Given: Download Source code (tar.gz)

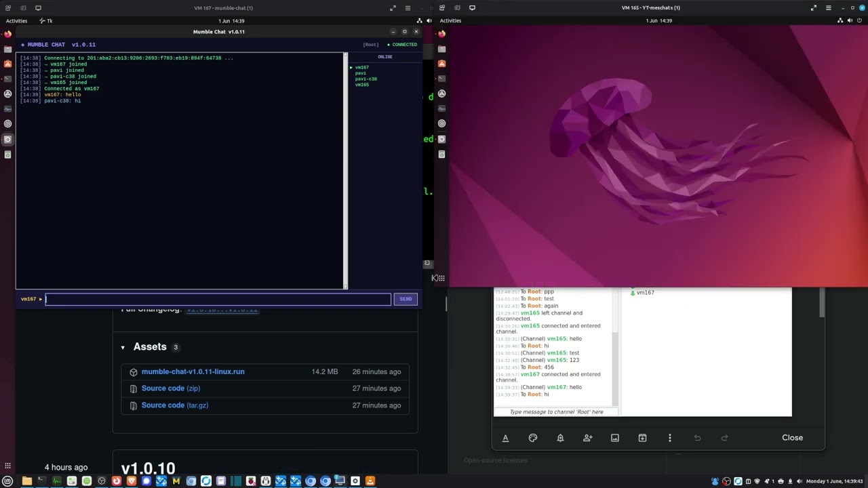Looking at the screenshot, I should tap(175, 405).
